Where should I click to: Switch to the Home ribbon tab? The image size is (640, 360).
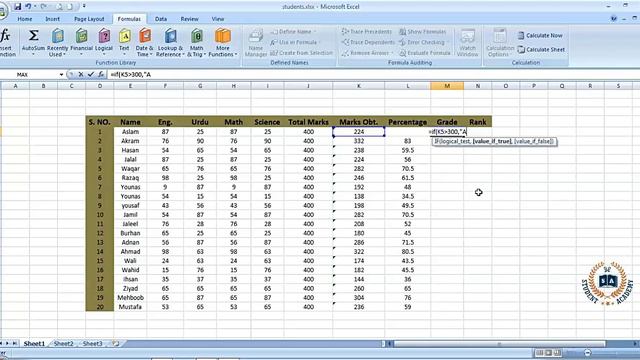pos(24,19)
